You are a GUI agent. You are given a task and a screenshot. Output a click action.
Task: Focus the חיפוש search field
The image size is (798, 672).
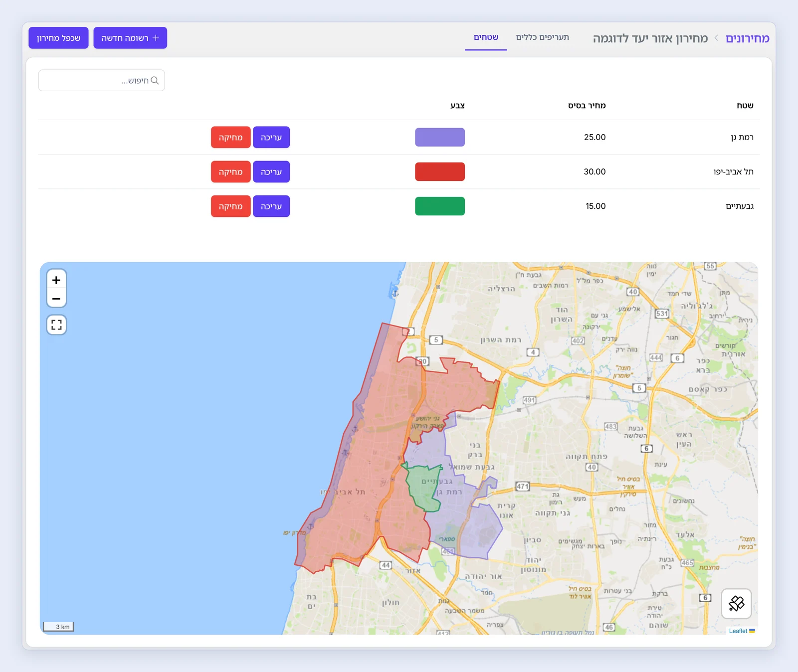click(102, 80)
